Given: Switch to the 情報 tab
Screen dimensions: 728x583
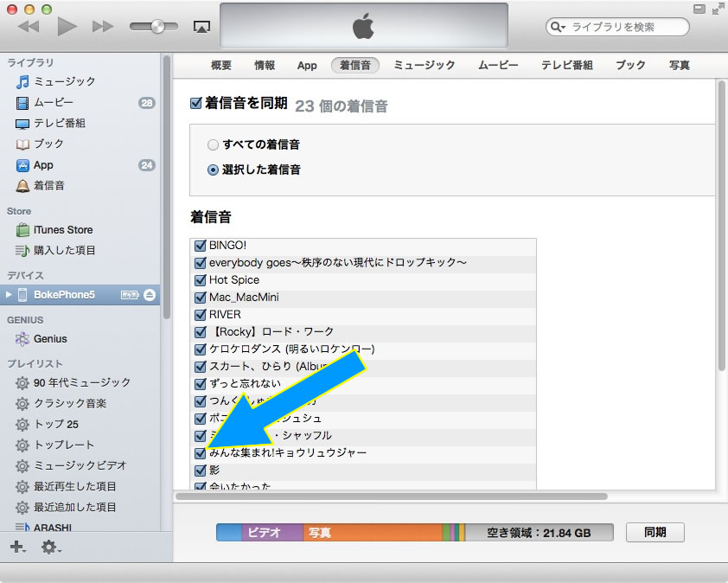Looking at the screenshot, I should click(x=265, y=66).
